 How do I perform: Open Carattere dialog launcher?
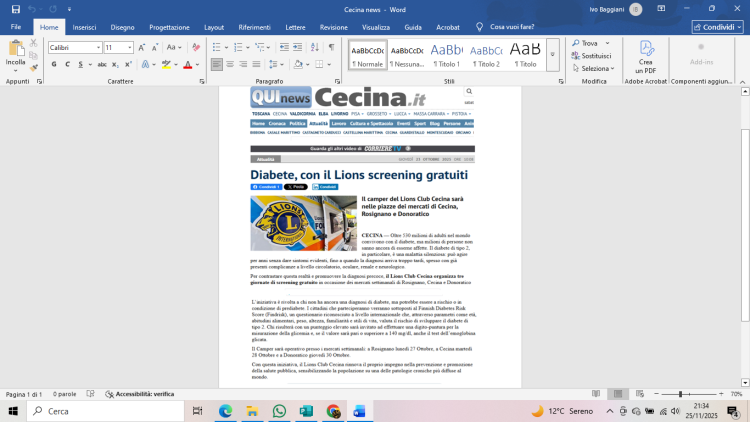point(202,81)
